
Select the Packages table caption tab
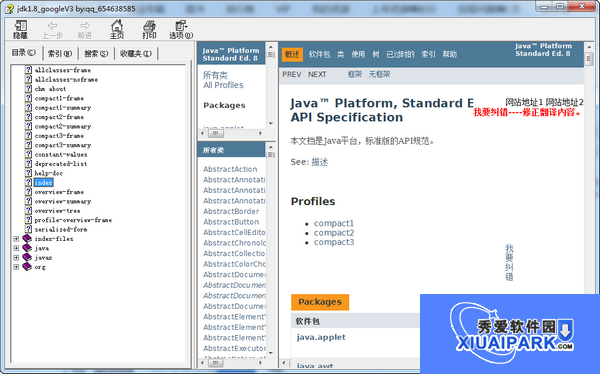320,302
